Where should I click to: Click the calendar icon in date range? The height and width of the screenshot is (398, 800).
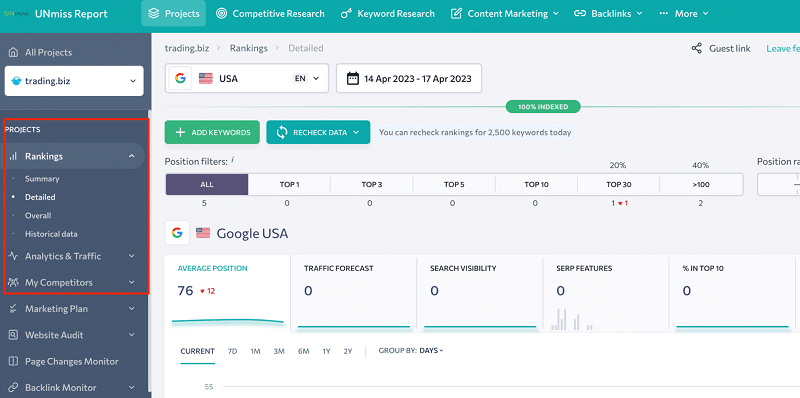352,79
